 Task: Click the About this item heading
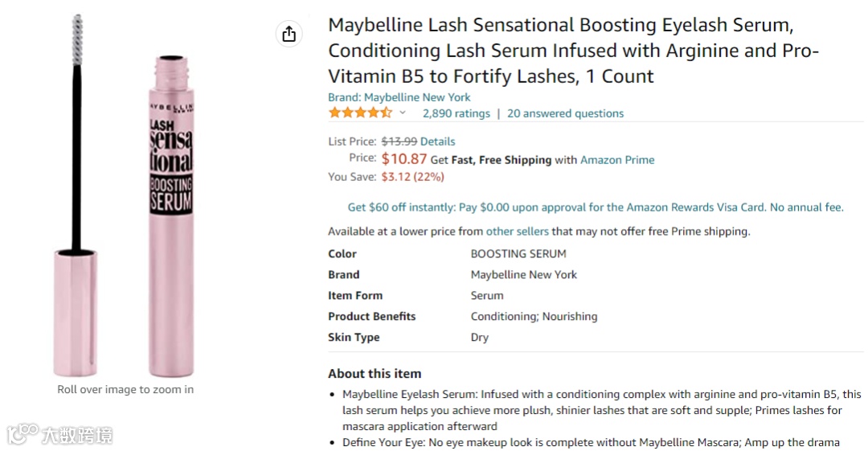click(x=375, y=374)
